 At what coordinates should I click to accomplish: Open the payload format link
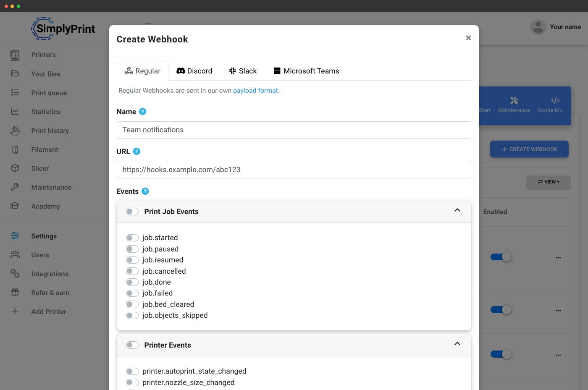(255, 91)
